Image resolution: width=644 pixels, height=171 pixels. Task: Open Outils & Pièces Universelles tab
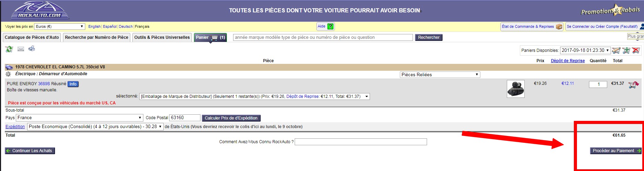tap(162, 37)
